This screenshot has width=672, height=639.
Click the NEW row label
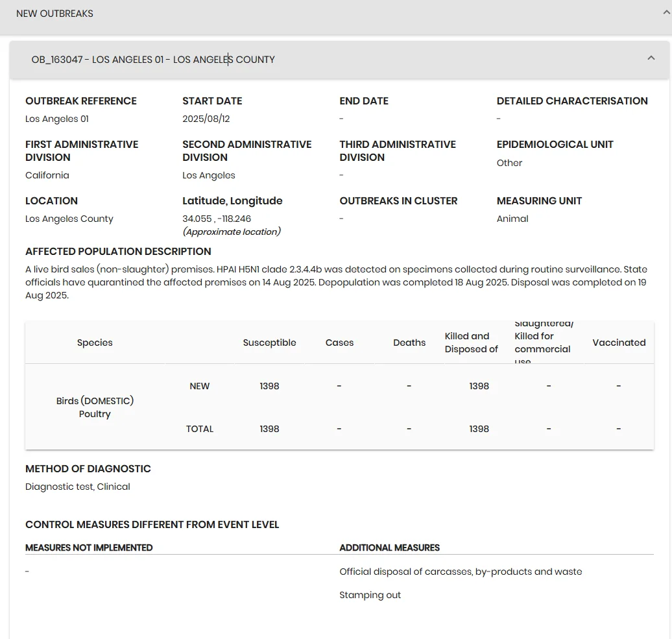click(200, 386)
